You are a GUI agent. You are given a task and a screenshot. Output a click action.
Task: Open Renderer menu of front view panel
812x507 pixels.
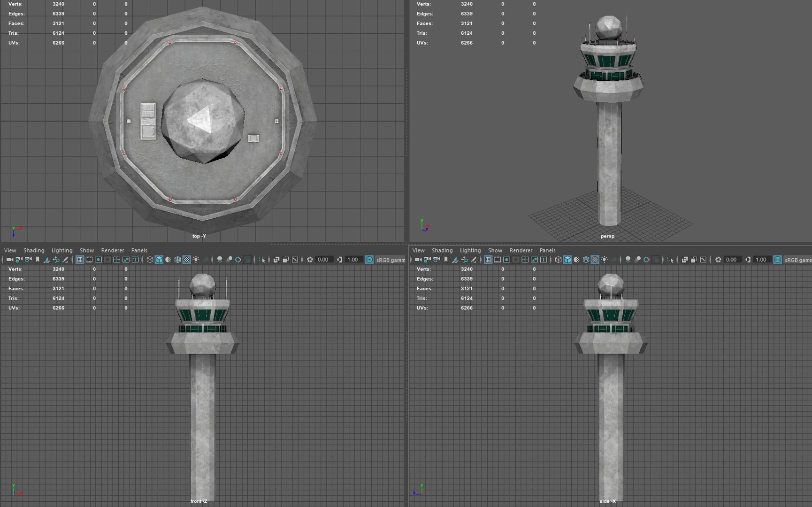(x=113, y=250)
